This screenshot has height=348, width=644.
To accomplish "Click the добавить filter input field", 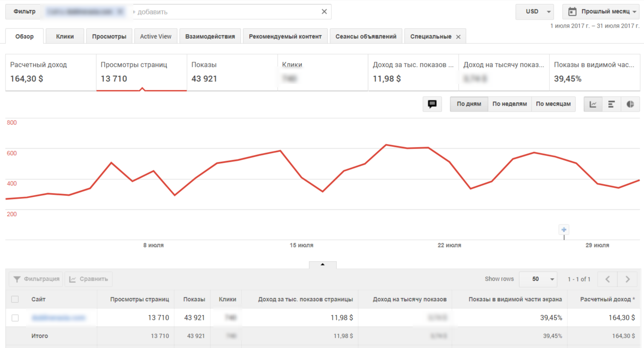I will [x=226, y=12].
